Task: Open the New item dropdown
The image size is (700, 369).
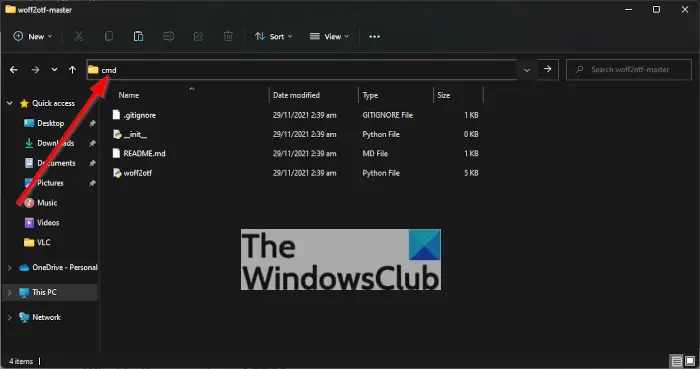Action: 33,37
